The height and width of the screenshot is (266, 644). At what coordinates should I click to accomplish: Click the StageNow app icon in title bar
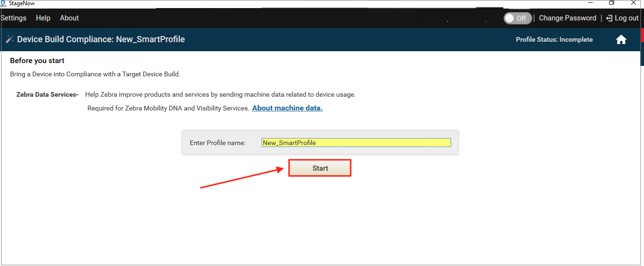[x=4, y=3]
